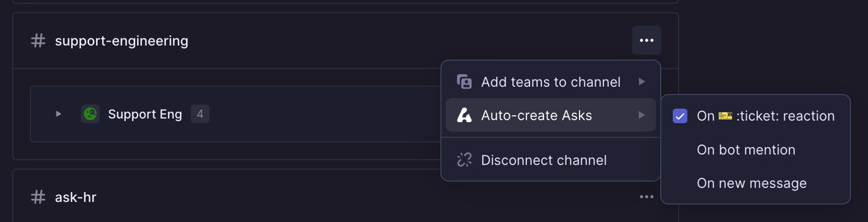The height and width of the screenshot is (222, 868).
Task: Select Disconnect channel from the menu
Action: point(544,160)
